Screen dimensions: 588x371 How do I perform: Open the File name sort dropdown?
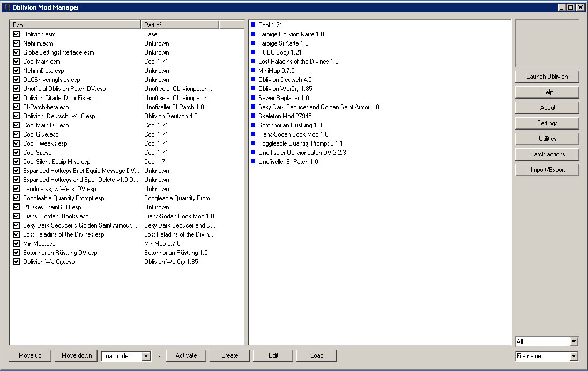[x=574, y=356]
